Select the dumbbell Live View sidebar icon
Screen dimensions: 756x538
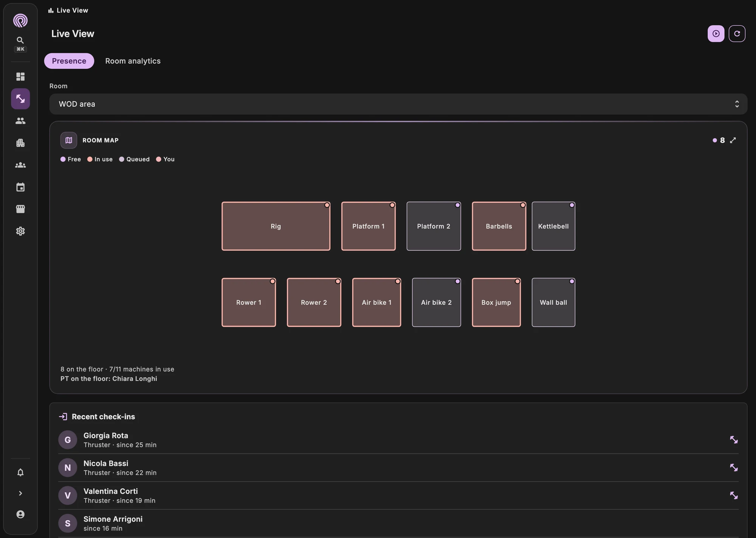(20, 99)
